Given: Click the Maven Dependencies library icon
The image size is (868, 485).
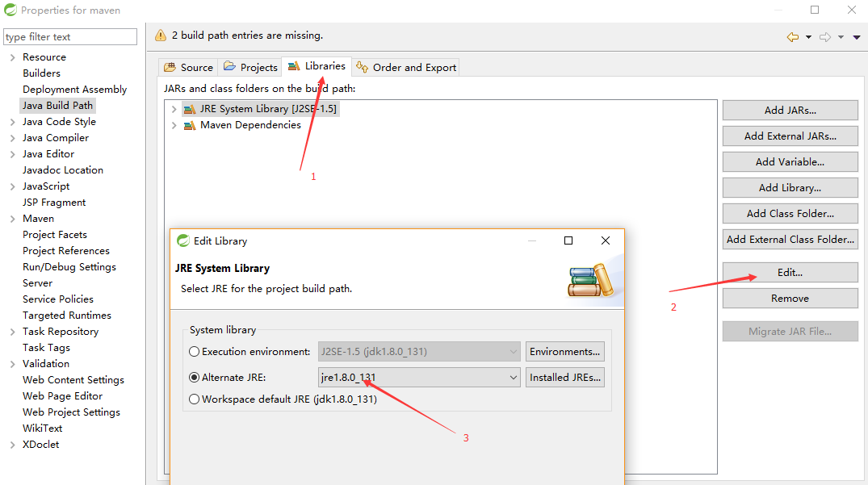Looking at the screenshot, I should [x=189, y=126].
